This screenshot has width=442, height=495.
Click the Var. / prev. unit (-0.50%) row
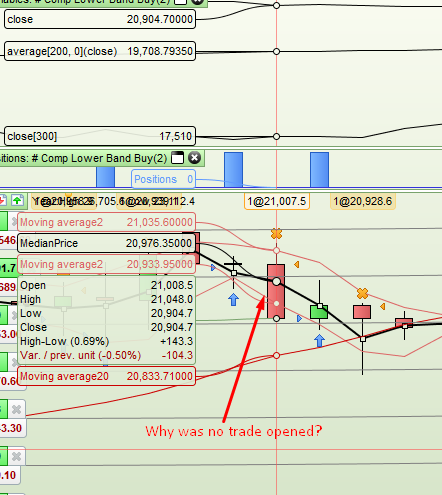[x=106, y=355]
